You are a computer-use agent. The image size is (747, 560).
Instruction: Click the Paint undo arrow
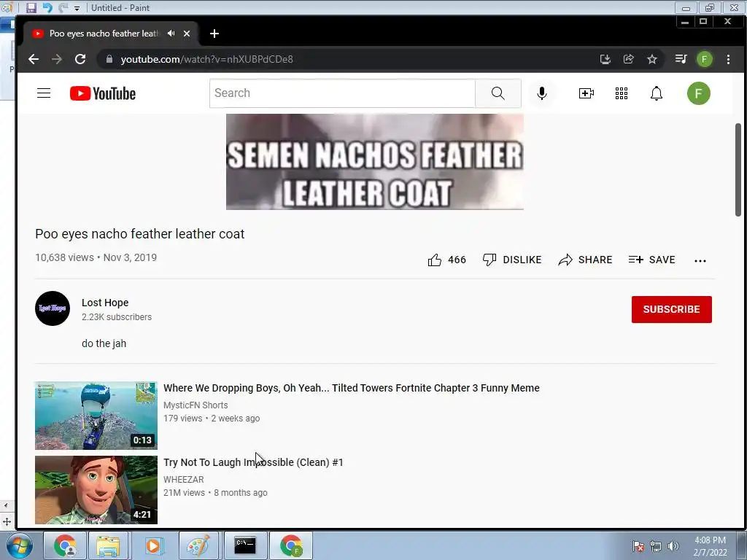47,7
